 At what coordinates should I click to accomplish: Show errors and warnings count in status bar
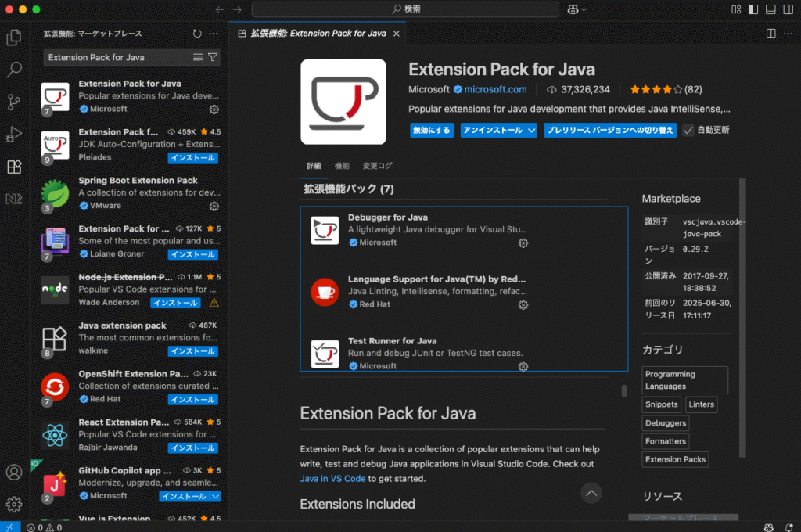45,527
